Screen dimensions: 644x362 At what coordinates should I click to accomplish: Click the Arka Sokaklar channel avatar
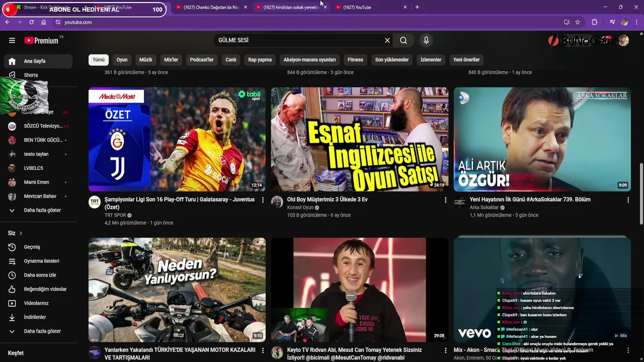click(x=460, y=202)
